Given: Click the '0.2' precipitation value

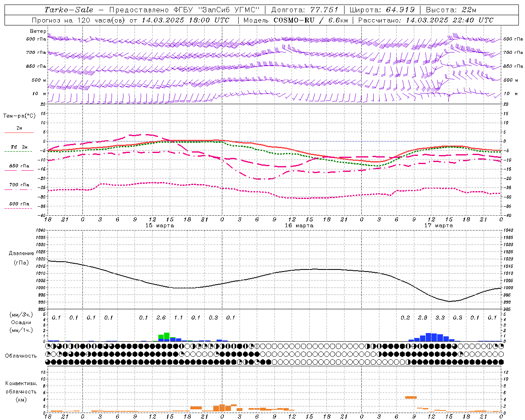Looking at the screenshot, I should pos(405,318).
